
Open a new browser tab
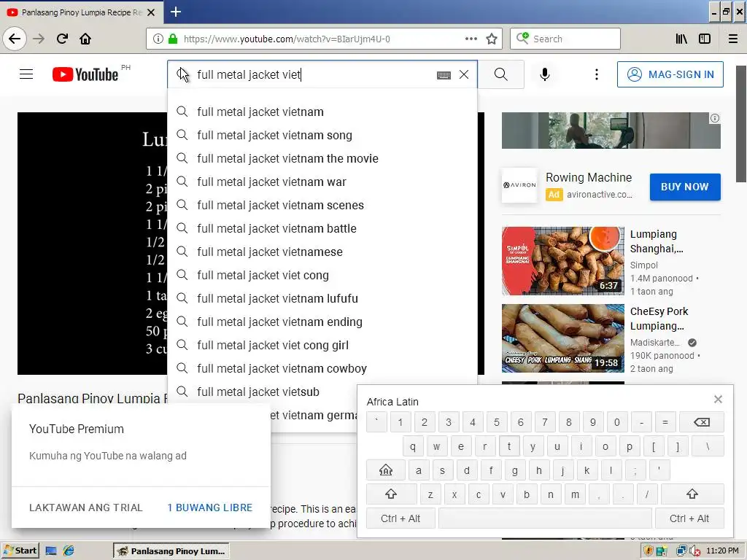pos(175,12)
